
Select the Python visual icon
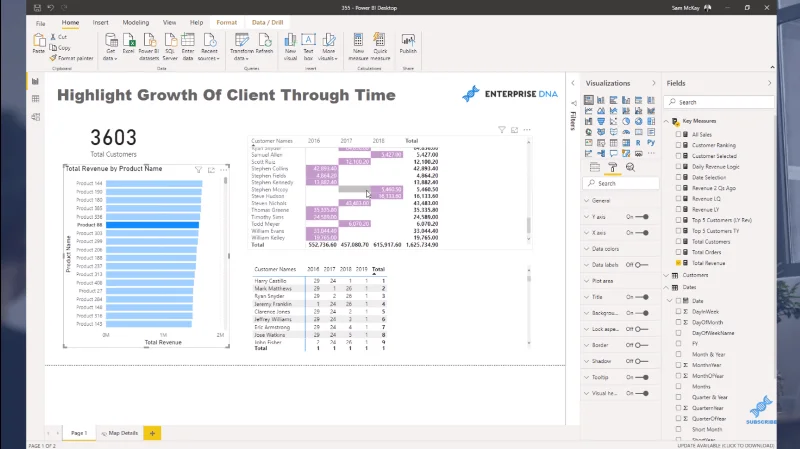(651, 143)
